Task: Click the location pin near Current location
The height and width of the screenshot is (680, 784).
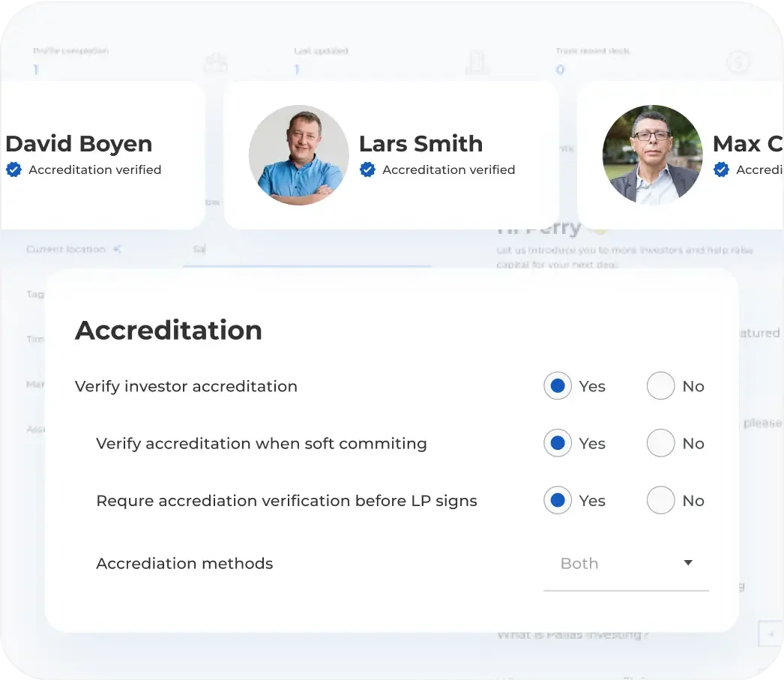Action: pyautogui.click(x=117, y=247)
